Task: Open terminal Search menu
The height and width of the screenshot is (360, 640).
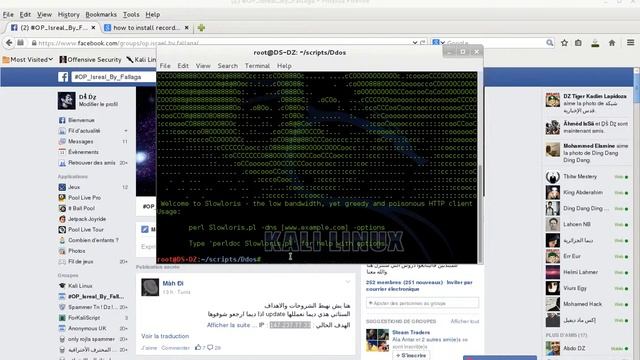Action: 227,66
